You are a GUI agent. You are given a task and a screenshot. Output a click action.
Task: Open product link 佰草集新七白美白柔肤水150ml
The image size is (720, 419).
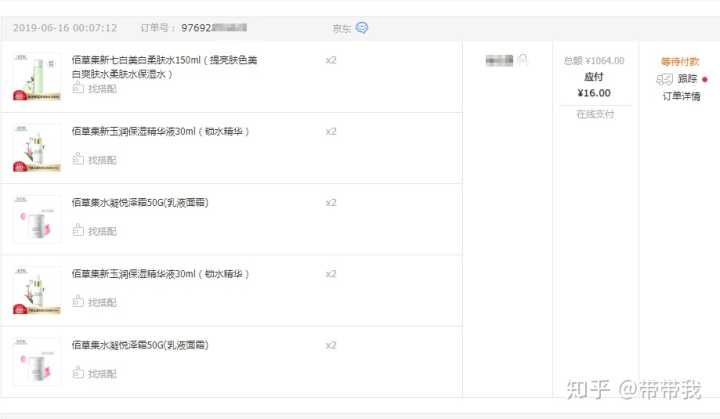(x=164, y=67)
